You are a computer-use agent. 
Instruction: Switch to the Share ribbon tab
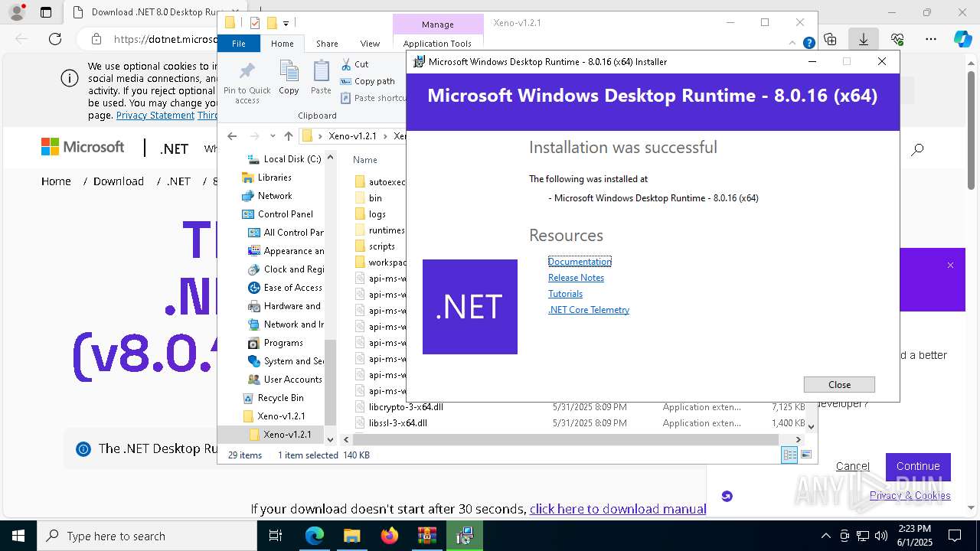pyautogui.click(x=327, y=44)
